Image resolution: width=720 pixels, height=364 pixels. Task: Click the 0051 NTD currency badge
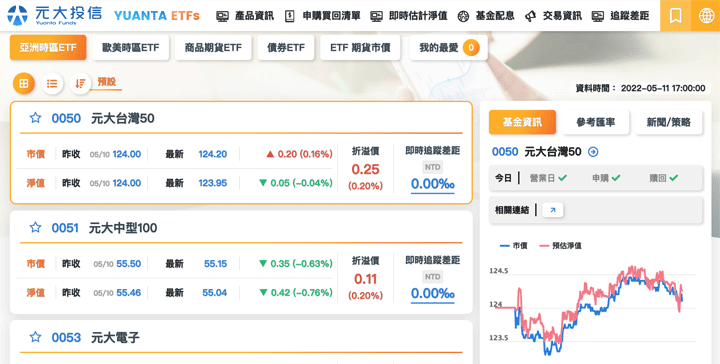coord(433,276)
